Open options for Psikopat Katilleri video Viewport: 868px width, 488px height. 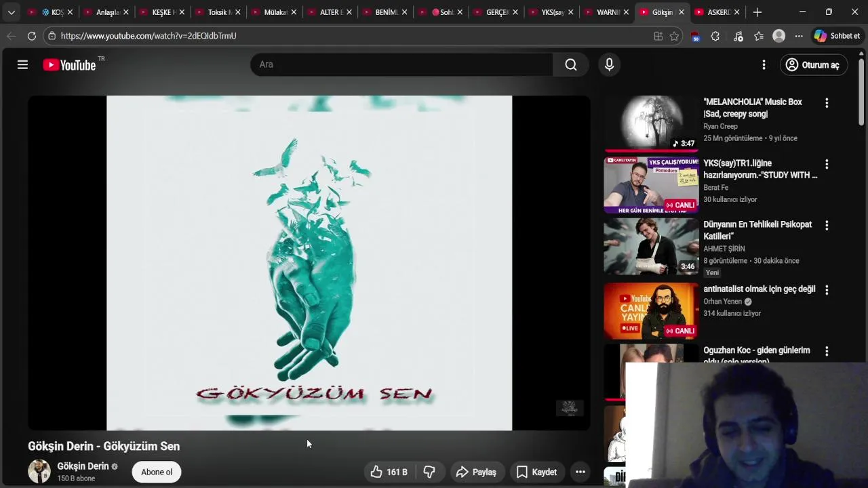click(x=827, y=225)
